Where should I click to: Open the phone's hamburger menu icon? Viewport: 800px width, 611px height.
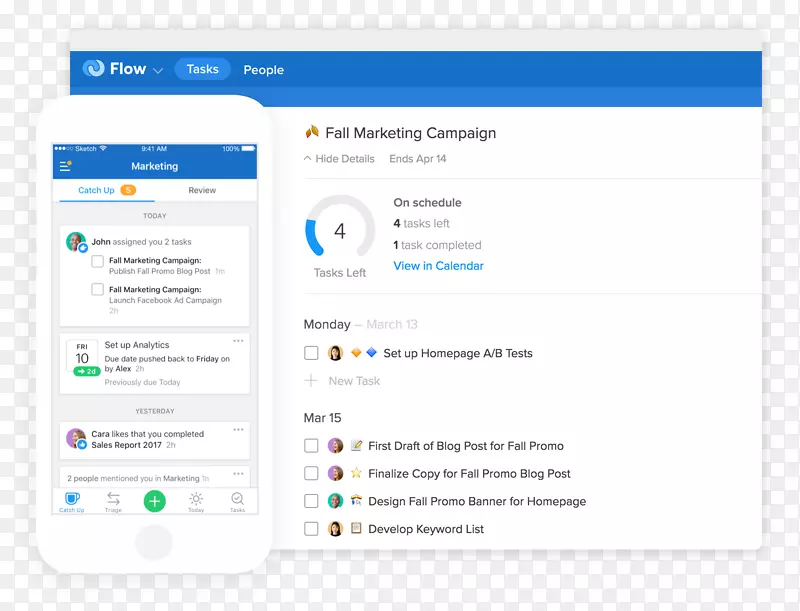65,166
